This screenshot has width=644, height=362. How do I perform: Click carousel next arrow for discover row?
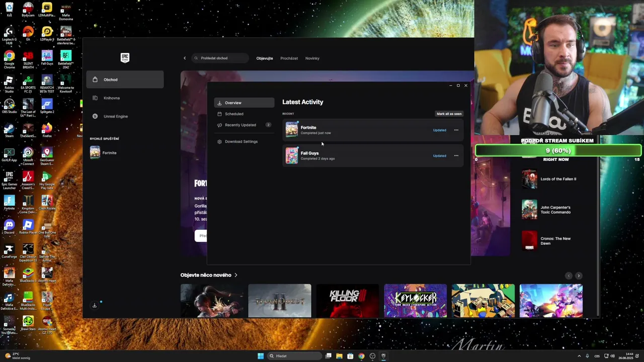coord(579,276)
